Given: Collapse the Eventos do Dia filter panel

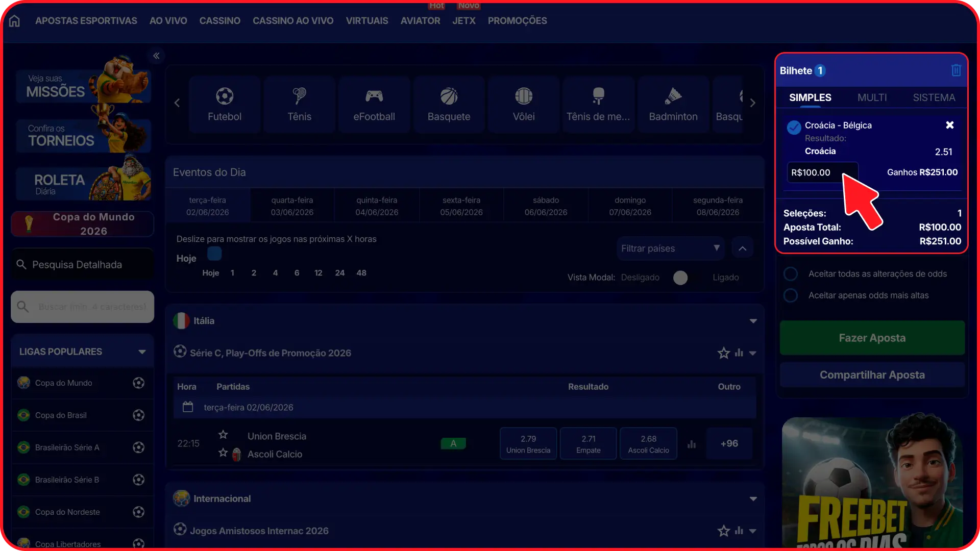Looking at the screenshot, I should (743, 248).
